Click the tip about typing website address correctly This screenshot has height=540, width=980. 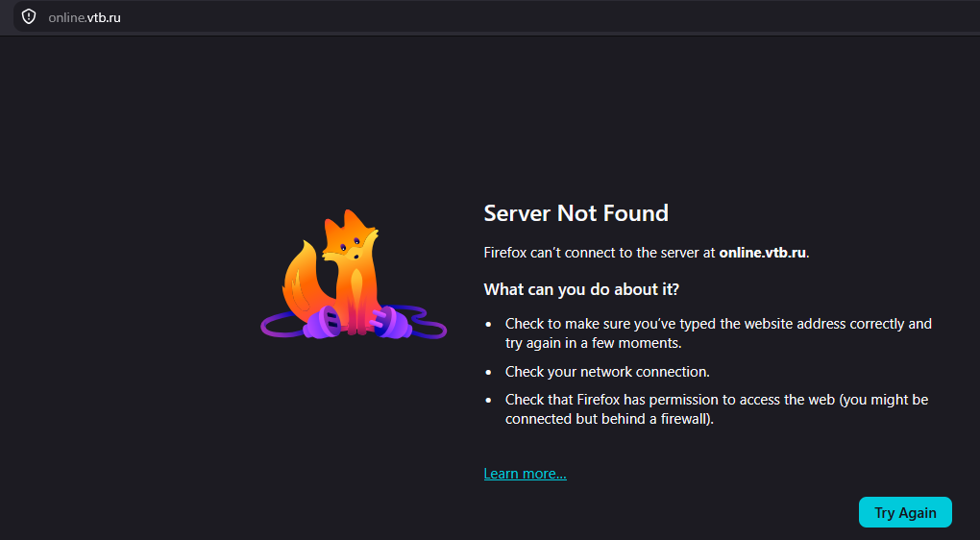click(718, 333)
